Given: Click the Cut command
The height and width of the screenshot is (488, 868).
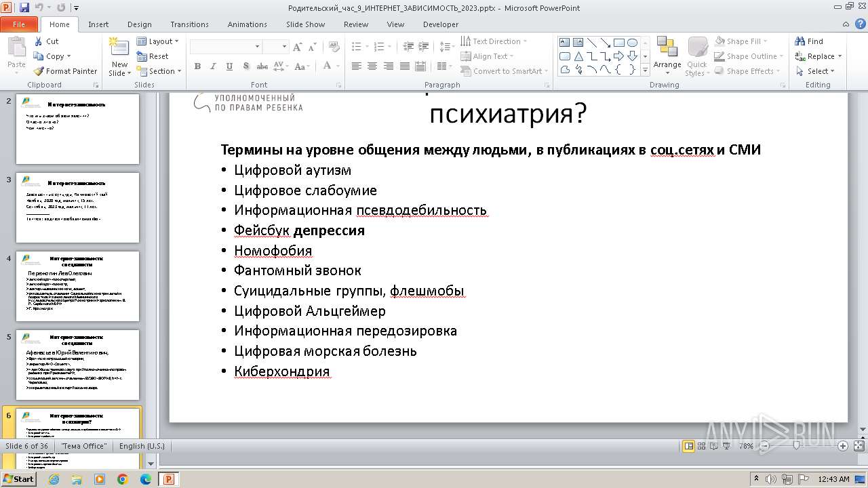Looking at the screenshot, I should 46,41.
